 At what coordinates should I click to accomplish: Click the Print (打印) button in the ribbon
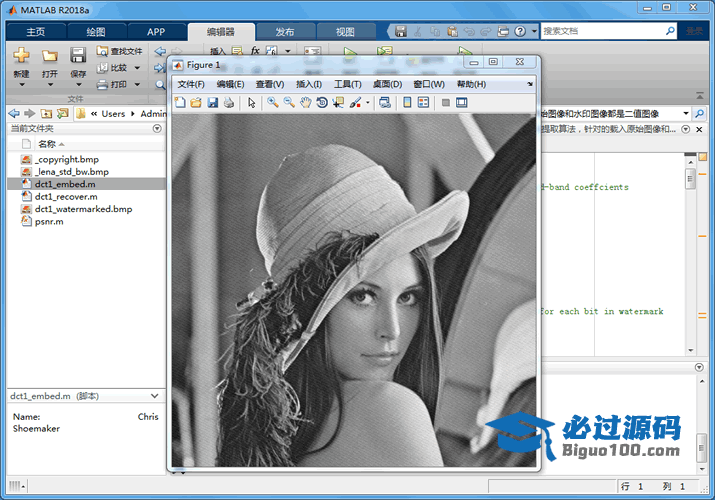[x=112, y=84]
